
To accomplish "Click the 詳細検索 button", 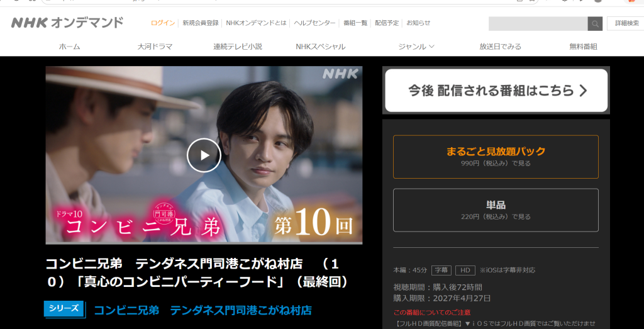I will [627, 23].
